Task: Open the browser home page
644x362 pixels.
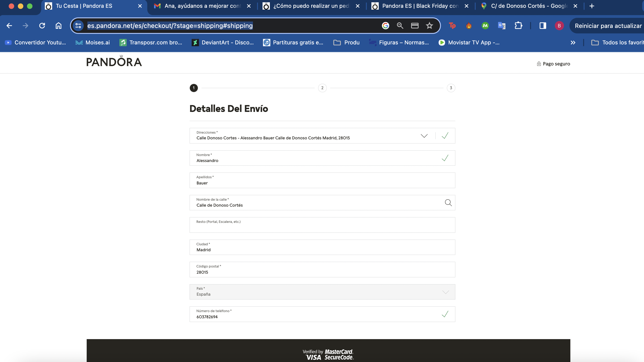Action: click(59, 26)
